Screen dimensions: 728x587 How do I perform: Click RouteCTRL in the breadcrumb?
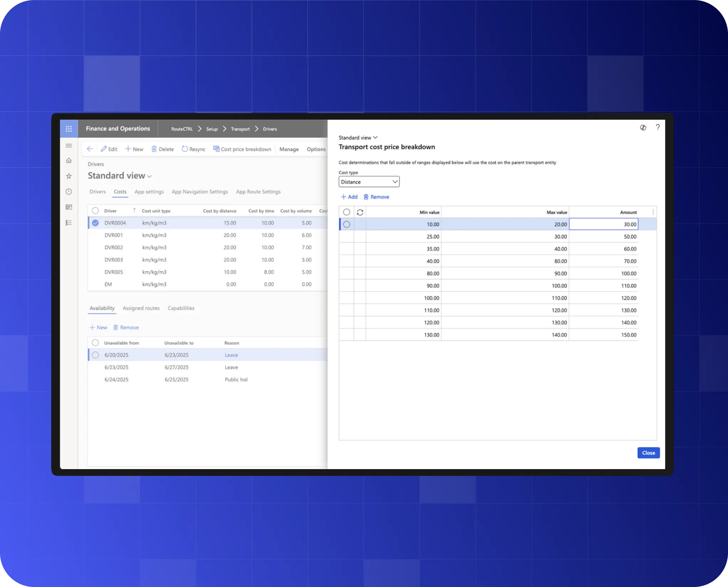(182, 129)
